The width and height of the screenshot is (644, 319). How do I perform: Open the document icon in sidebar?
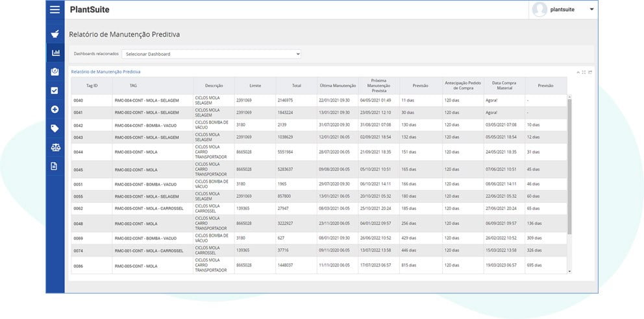click(x=55, y=166)
